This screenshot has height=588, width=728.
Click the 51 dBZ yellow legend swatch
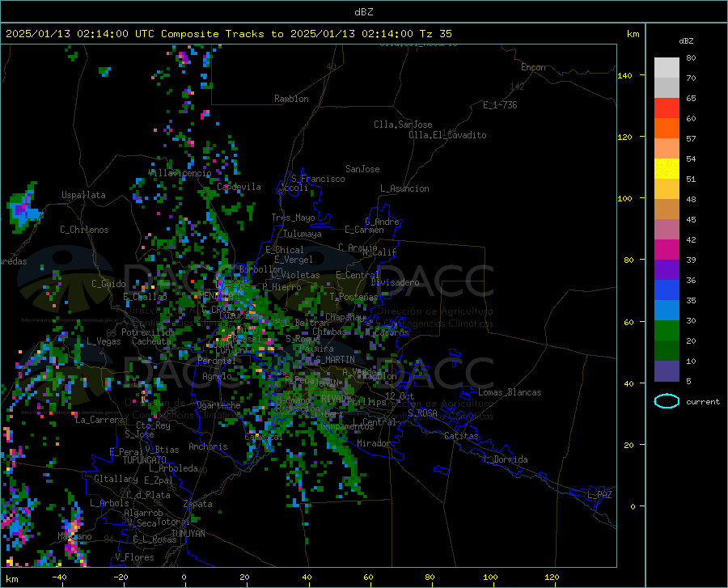[x=667, y=168]
